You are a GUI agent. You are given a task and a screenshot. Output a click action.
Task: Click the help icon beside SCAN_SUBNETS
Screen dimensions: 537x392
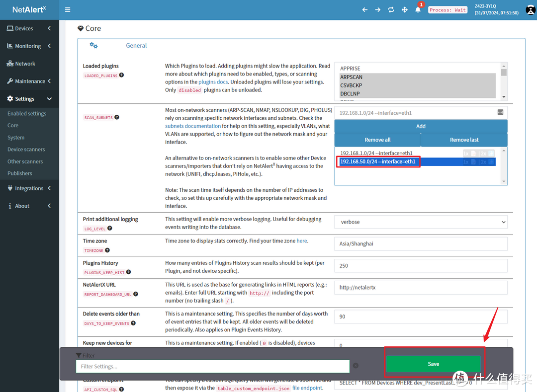[117, 118]
